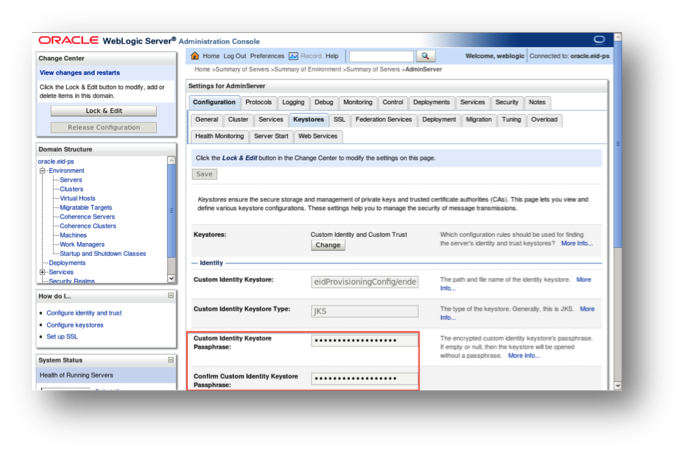Click Lock & Edit link in message
687x455 pixels.
(240, 158)
